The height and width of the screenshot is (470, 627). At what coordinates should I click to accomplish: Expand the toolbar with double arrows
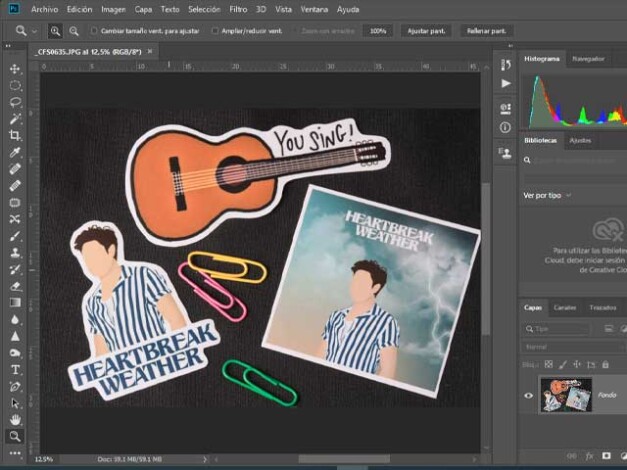pos(8,46)
